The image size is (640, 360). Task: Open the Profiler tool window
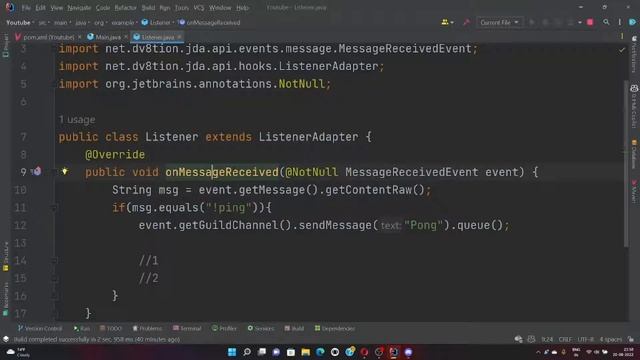[x=224, y=329]
